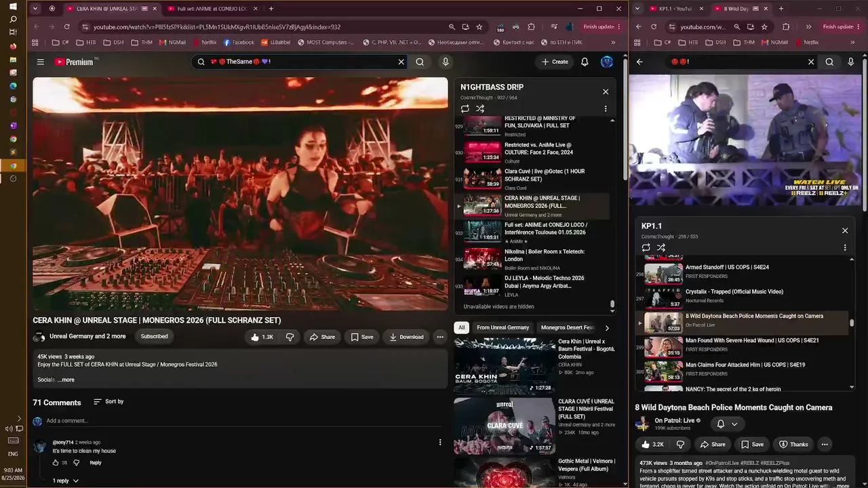This screenshot has width=868, height=488.
Task: Open Windows Start menu
Action: point(13,6)
